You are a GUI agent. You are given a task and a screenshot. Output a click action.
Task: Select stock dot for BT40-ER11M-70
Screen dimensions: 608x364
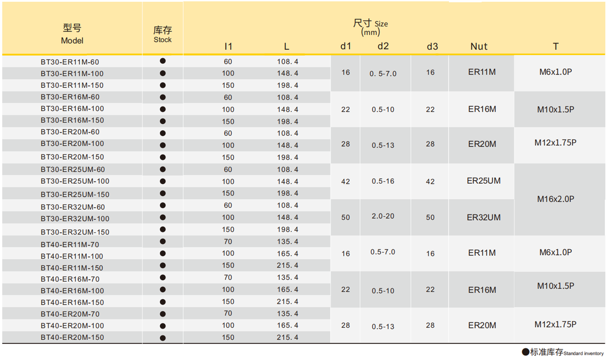(x=163, y=241)
